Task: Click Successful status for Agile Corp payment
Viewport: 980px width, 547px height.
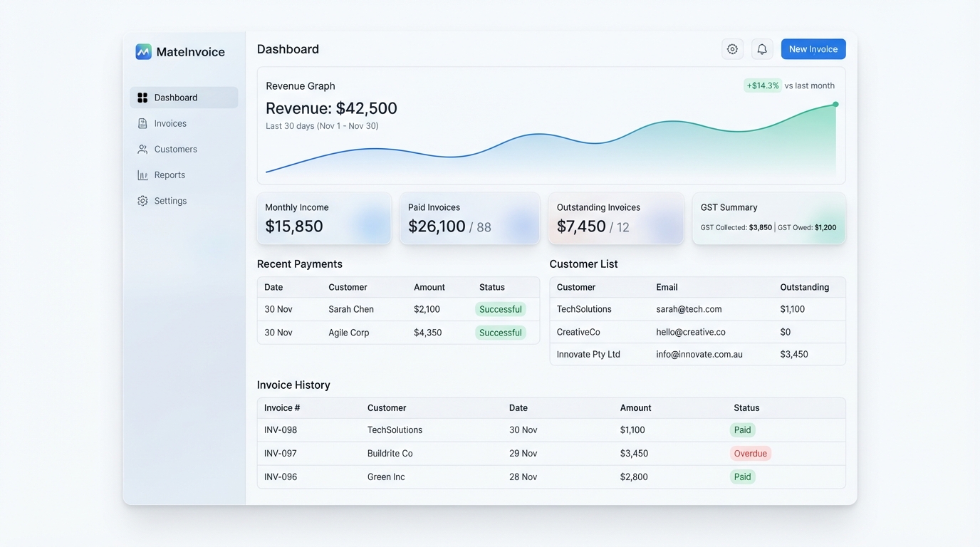Action: [x=501, y=333]
